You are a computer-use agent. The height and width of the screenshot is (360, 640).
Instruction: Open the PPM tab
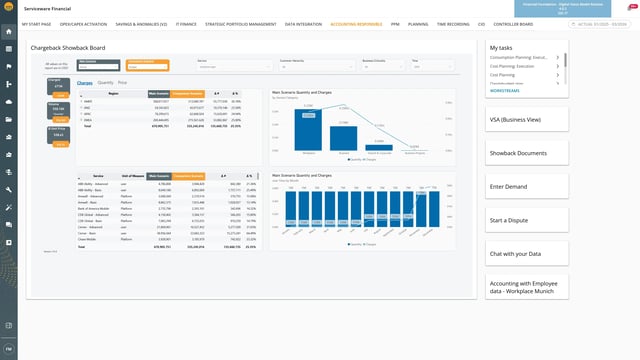(x=395, y=24)
